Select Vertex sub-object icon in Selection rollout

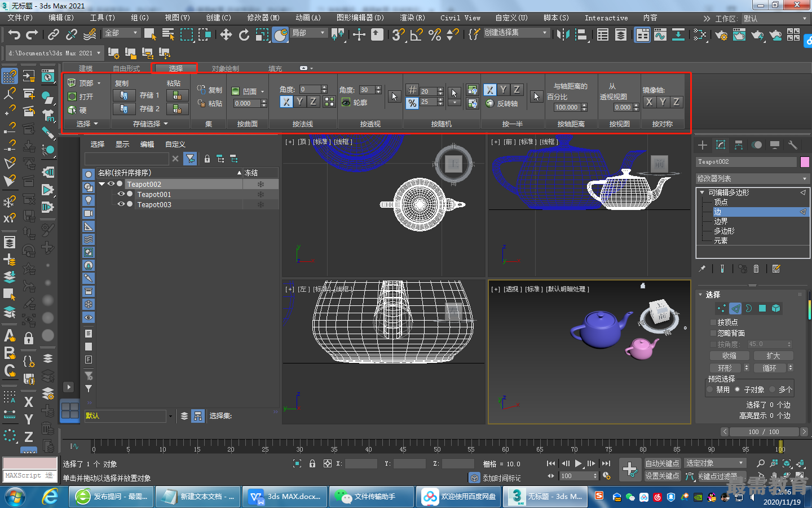[x=722, y=308]
